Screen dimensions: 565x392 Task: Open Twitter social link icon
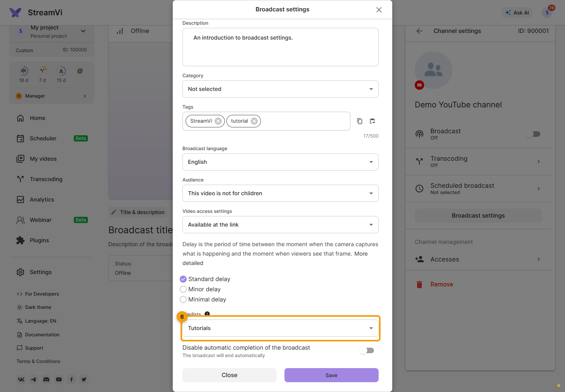(84, 379)
